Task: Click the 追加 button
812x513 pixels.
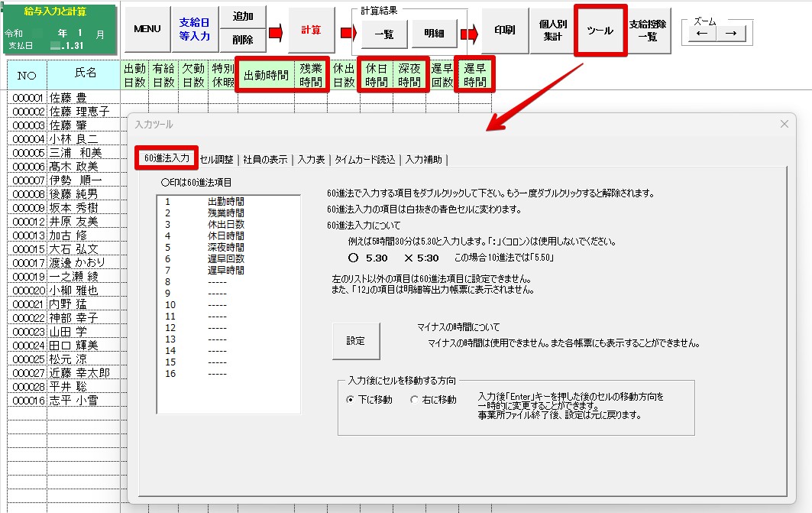Action: click(243, 17)
